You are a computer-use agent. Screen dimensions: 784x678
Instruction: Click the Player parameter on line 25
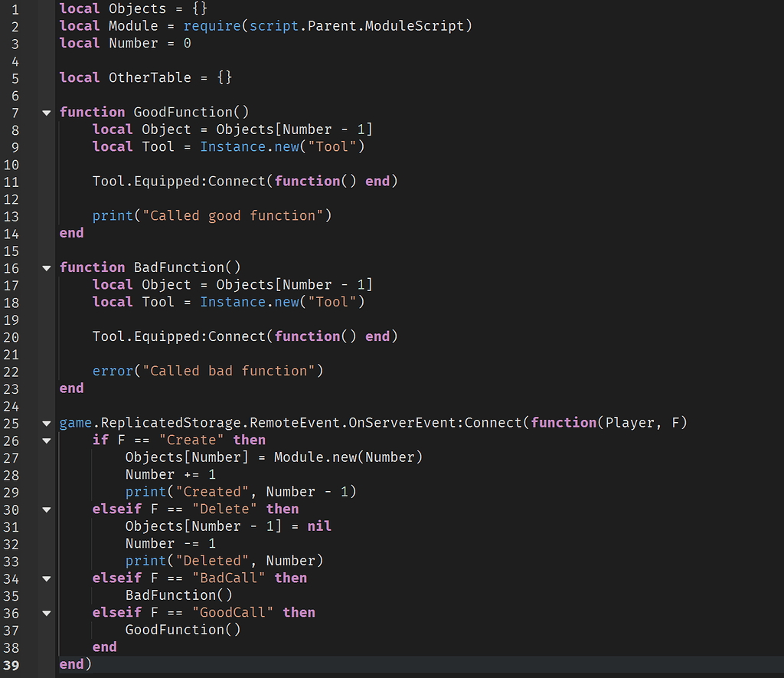[630, 423]
